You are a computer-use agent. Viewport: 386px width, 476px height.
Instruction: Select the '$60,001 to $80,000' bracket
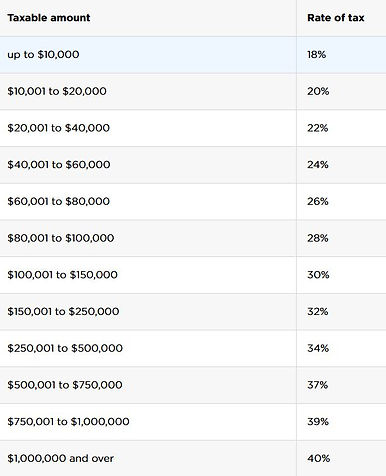click(x=193, y=202)
